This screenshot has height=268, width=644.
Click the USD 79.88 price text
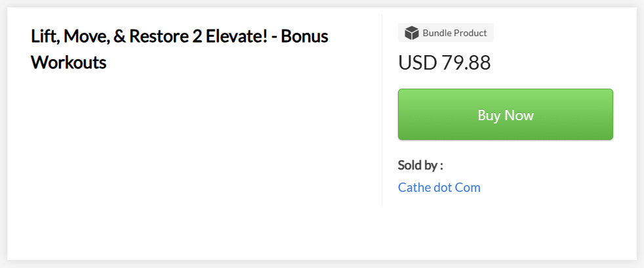pyautogui.click(x=444, y=62)
